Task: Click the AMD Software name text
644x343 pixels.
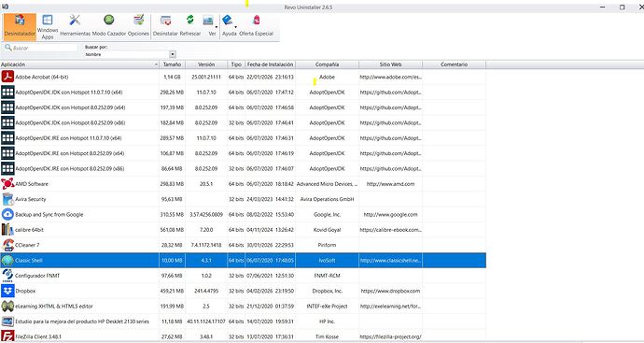Action: pos(32,184)
